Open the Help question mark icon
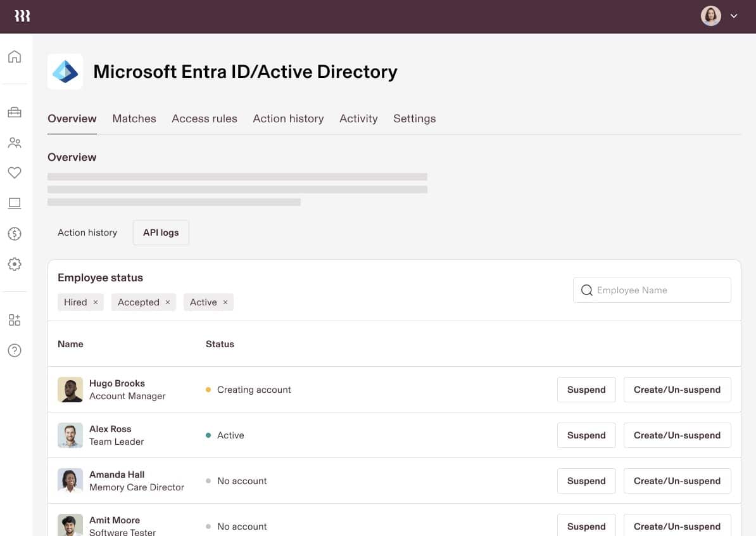This screenshot has width=756, height=536. 15,350
